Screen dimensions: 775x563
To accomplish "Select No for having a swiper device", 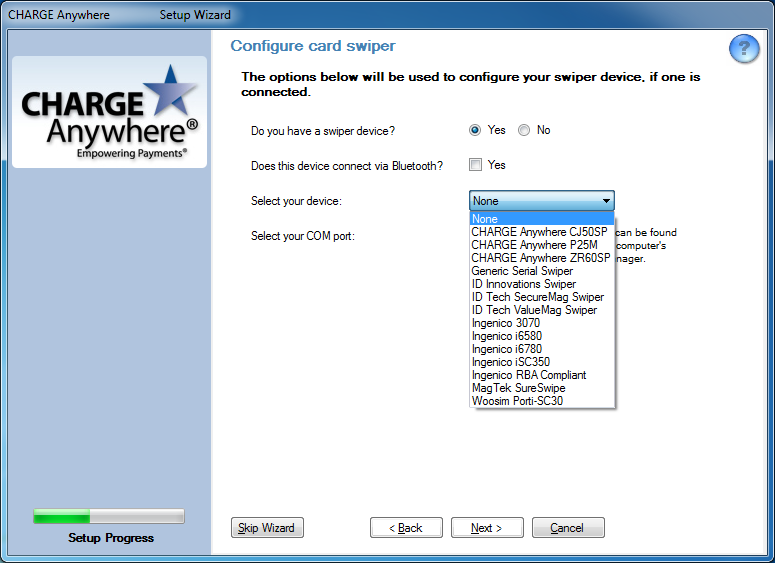I will point(524,130).
